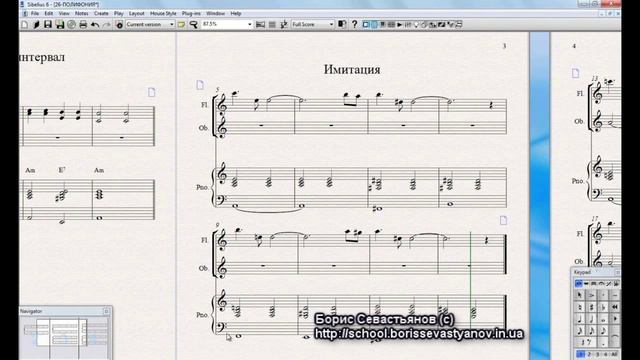Click the switch between score and part icon
640x360 pixels.
coord(342,24)
